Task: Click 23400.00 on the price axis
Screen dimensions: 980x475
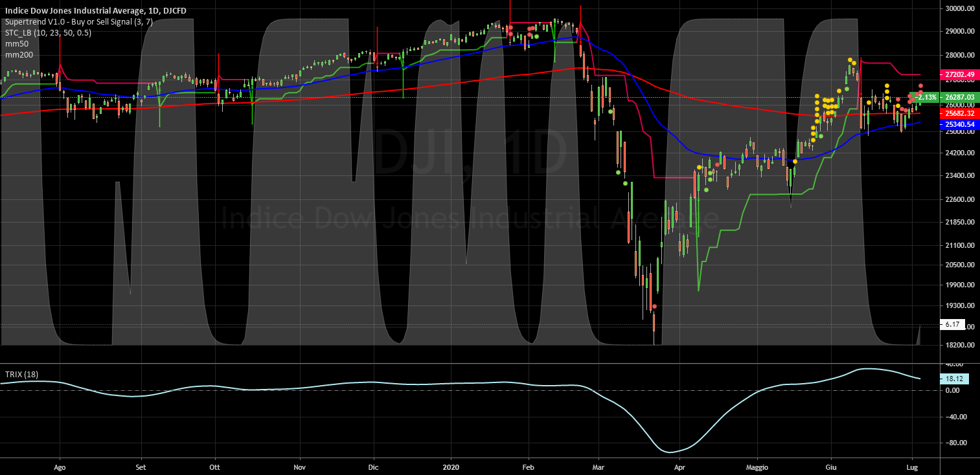Action: coord(959,175)
